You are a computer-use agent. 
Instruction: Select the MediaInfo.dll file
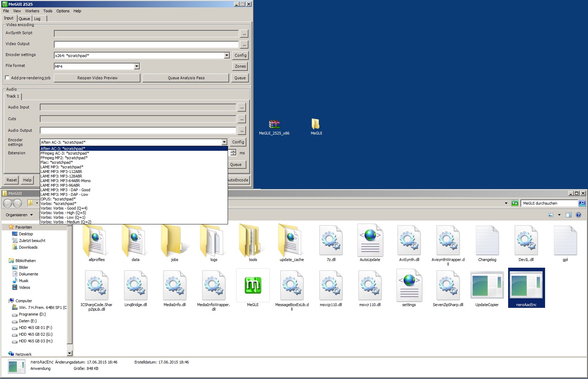(175, 288)
